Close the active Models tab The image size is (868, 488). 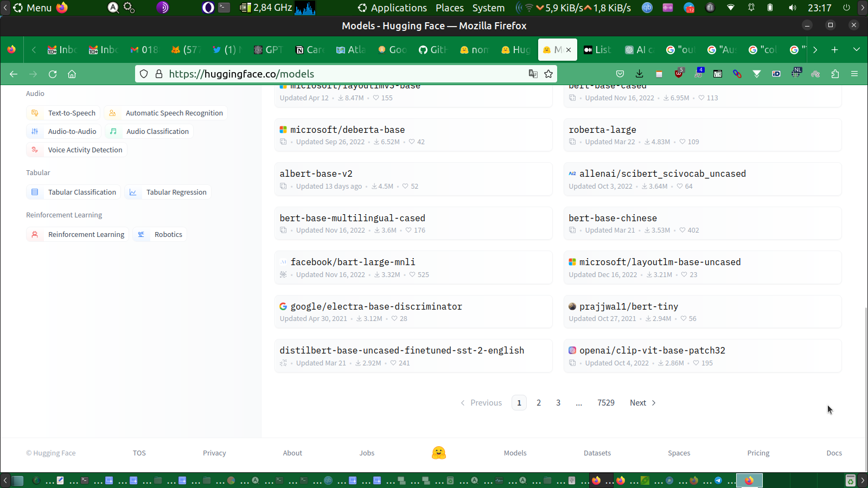[569, 50]
